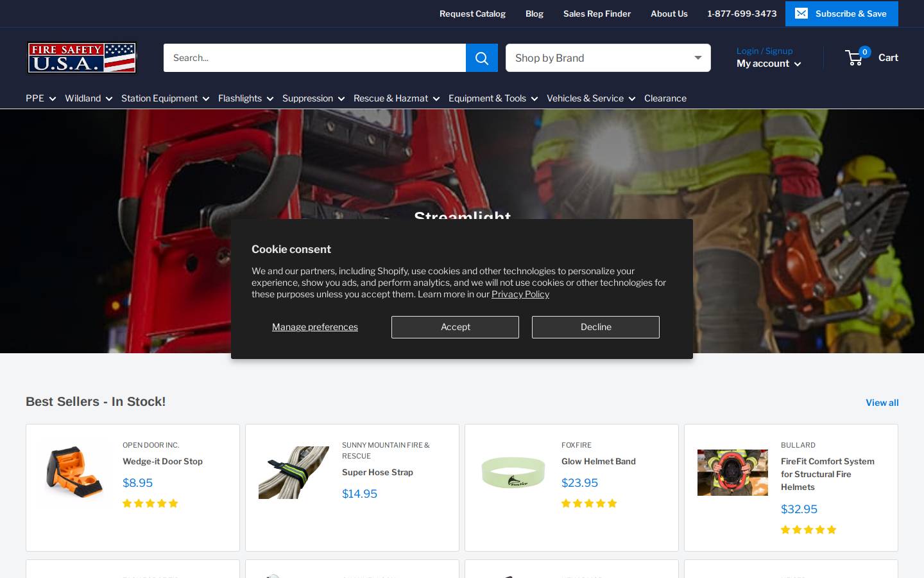Open Request Catalog link
Screen dimensions: 924x578
click(472, 13)
